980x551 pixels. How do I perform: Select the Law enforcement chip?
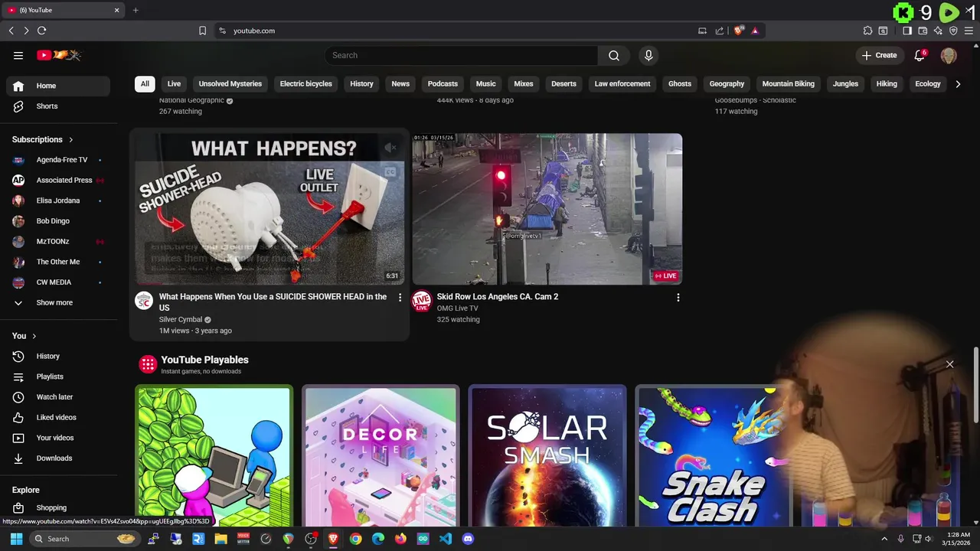622,84
